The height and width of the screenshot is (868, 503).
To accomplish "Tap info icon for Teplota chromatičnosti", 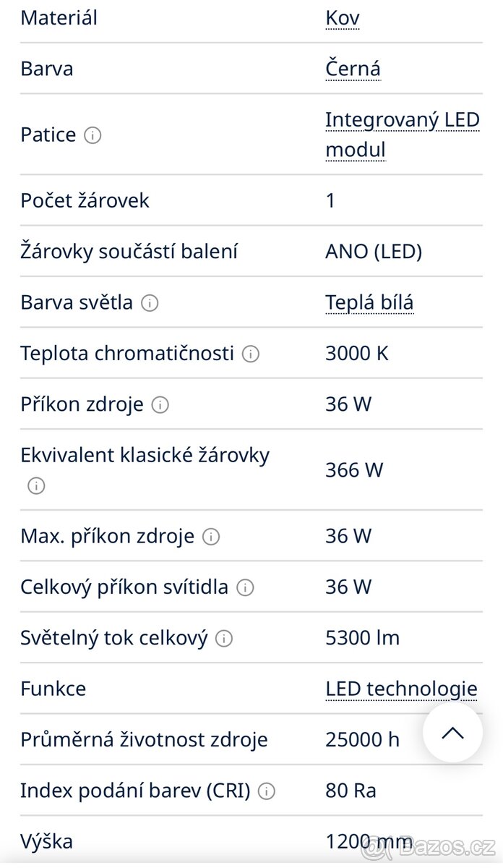I will pyautogui.click(x=251, y=354).
